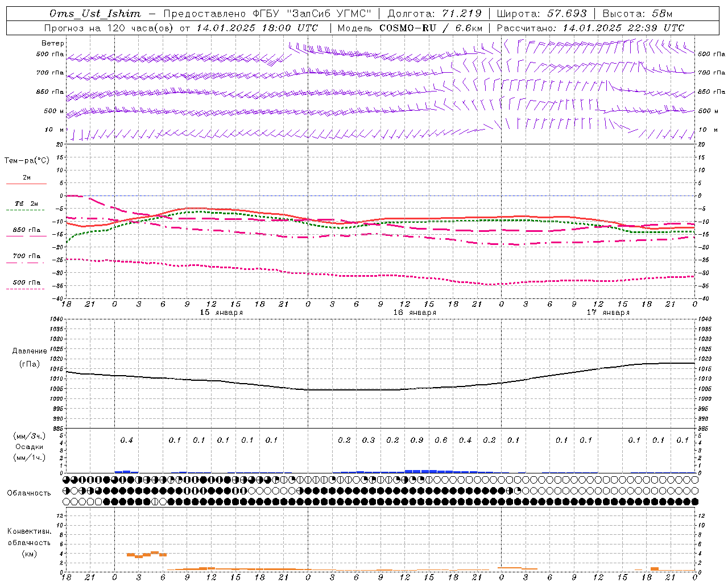Click the 16 января date label
Viewport: 728px width, 582px height.
[x=415, y=313]
